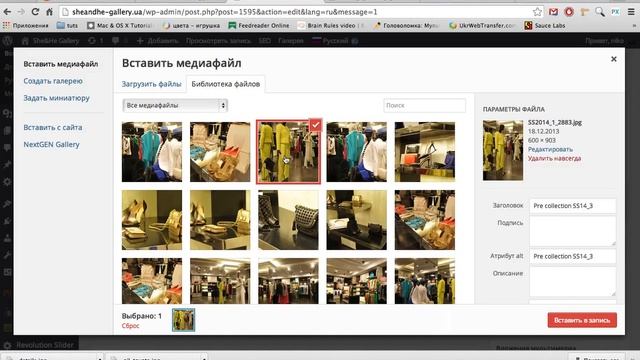This screenshot has width=640, height=360.
Task: Select shoes and bags thumbnail in top row
Action: [x=220, y=152]
